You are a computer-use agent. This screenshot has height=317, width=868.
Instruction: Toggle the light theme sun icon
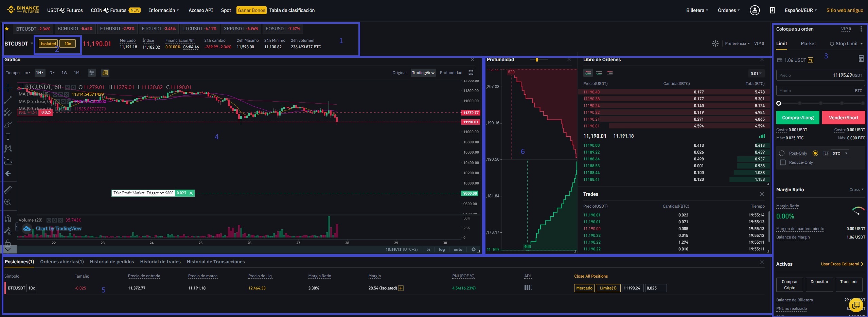point(715,43)
